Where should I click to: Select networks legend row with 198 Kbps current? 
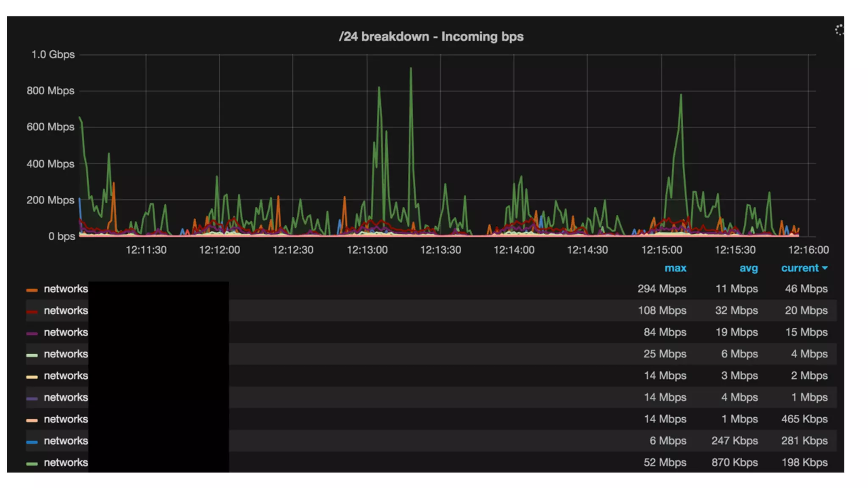pyautogui.click(x=66, y=463)
